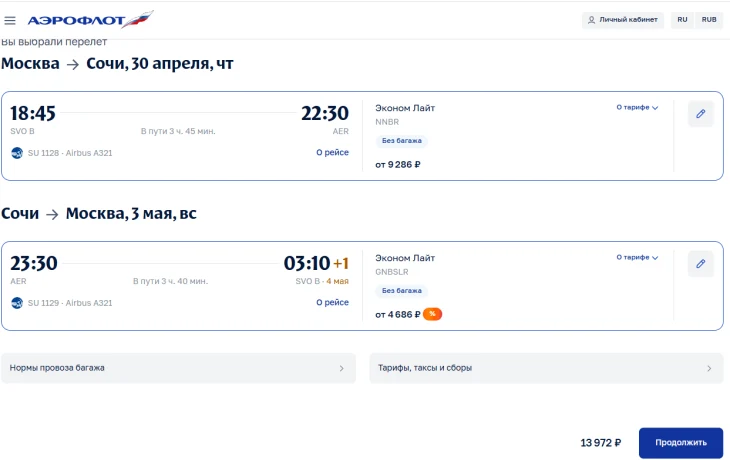Edit the Sochi–Moscow flight with pencil icon
The height and width of the screenshot is (460, 730).
tap(700, 264)
